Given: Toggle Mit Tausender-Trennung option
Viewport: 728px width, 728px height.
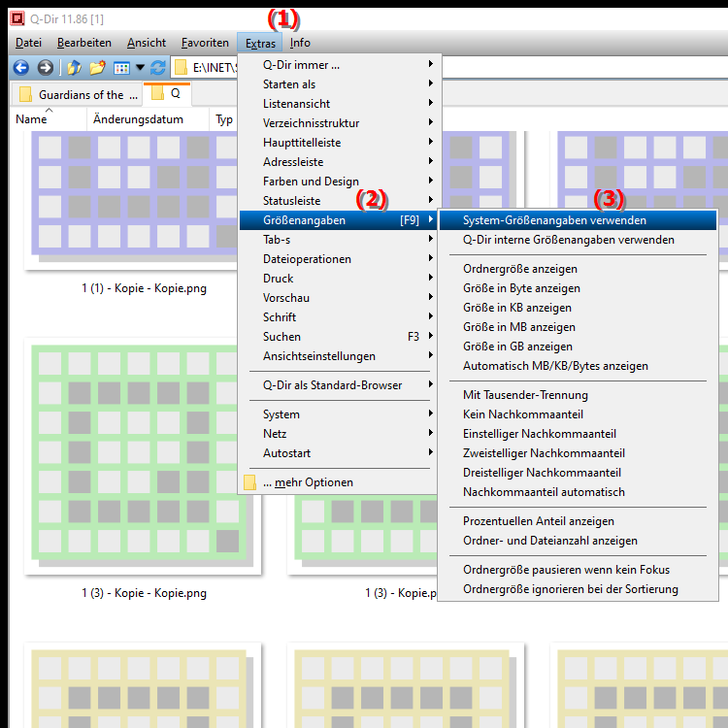Looking at the screenshot, I should pyautogui.click(x=578, y=395).
